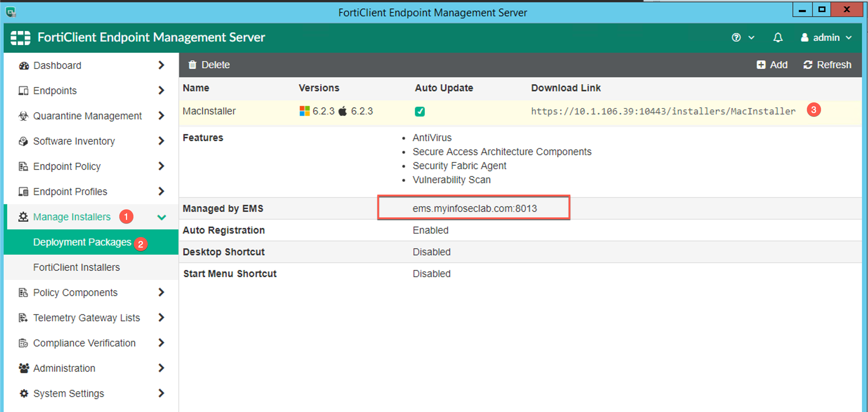Select FortiClient Installers submenu item

click(77, 268)
